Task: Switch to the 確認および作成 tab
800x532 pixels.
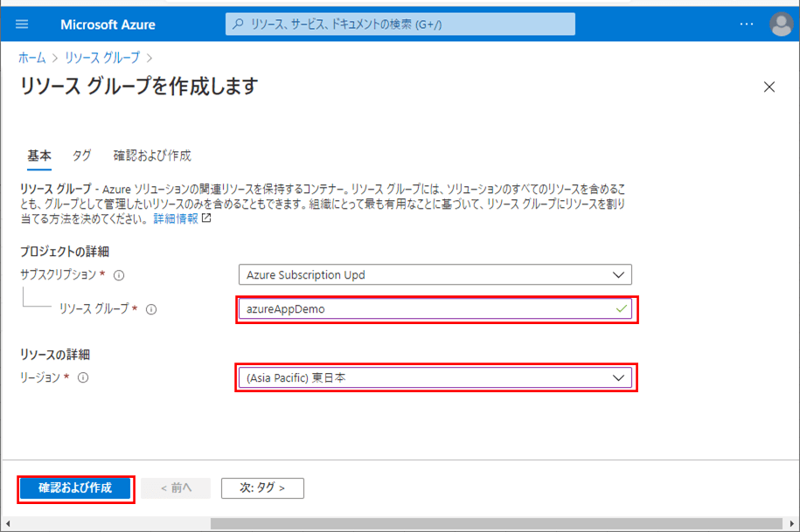Action: pyautogui.click(x=152, y=155)
